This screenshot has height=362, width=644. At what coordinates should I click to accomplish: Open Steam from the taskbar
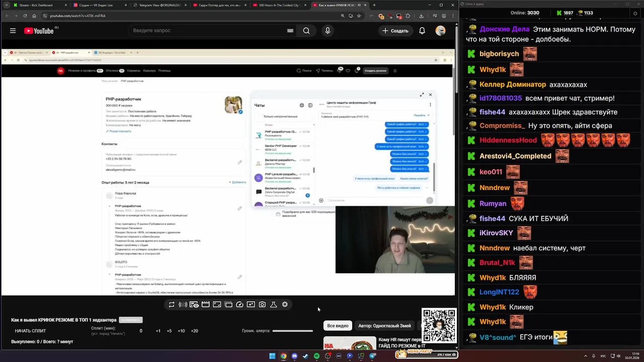pyautogui.click(x=305, y=356)
